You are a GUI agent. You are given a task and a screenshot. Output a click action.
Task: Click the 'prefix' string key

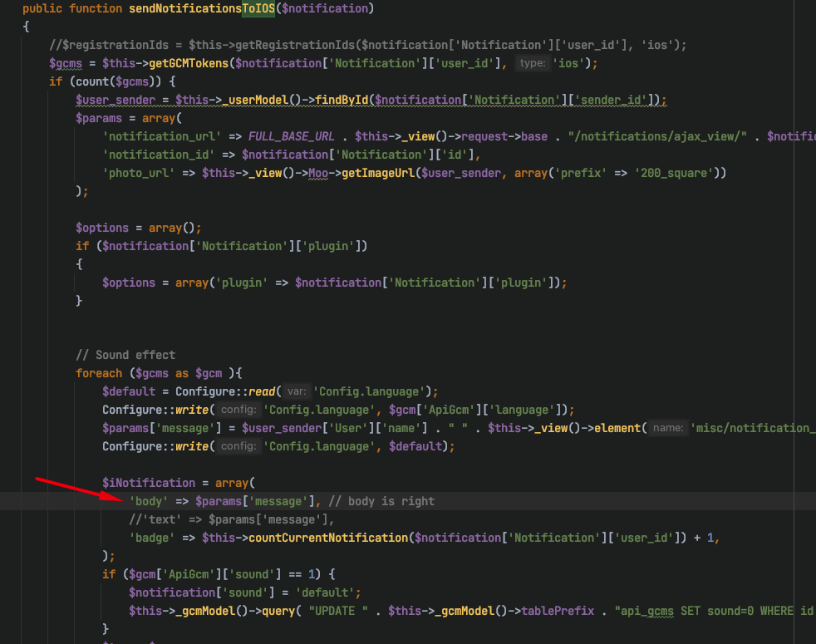(581, 173)
